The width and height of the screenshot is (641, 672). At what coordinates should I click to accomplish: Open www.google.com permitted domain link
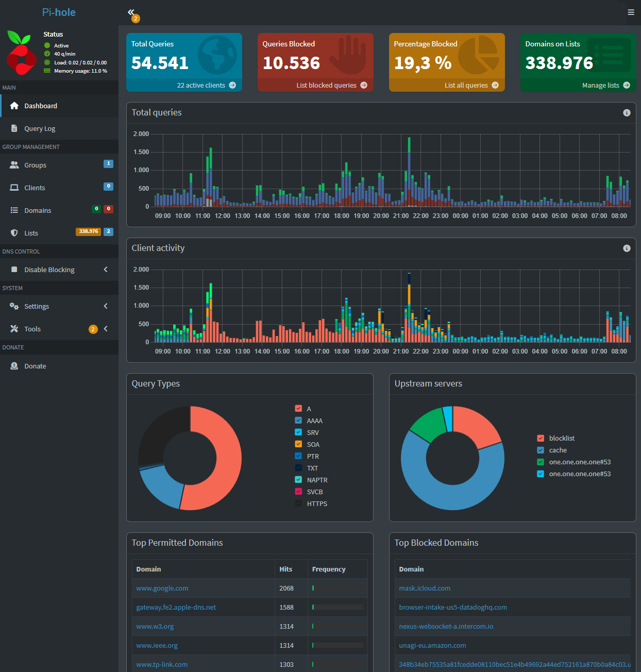coord(162,588)
